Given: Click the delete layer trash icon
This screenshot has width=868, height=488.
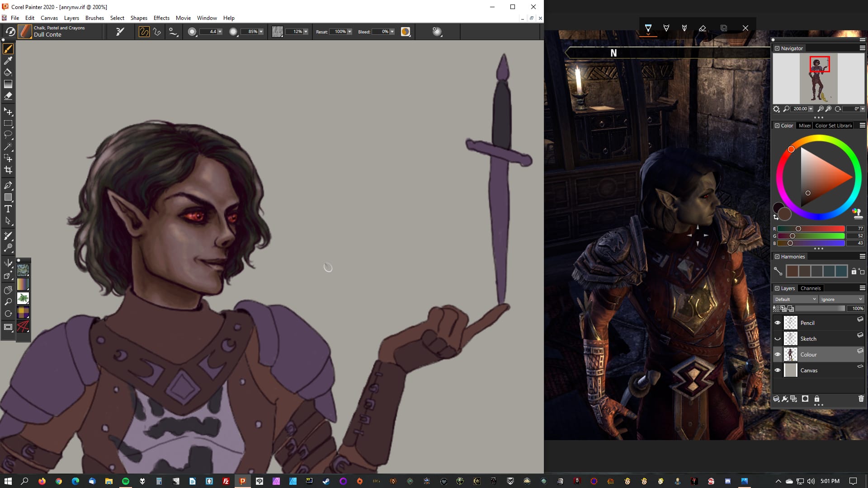Looking at the screenshot, I should [x=861, y=399].
